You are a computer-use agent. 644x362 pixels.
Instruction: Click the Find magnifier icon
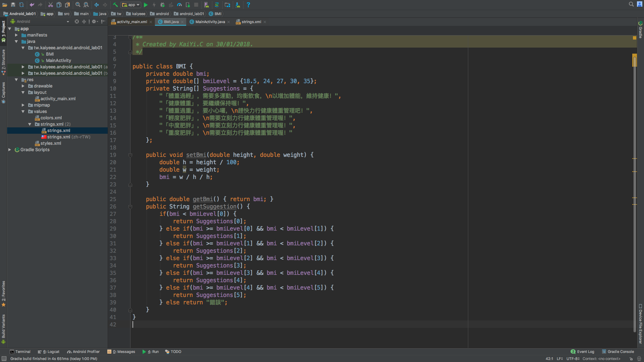[x=78, y=5]
